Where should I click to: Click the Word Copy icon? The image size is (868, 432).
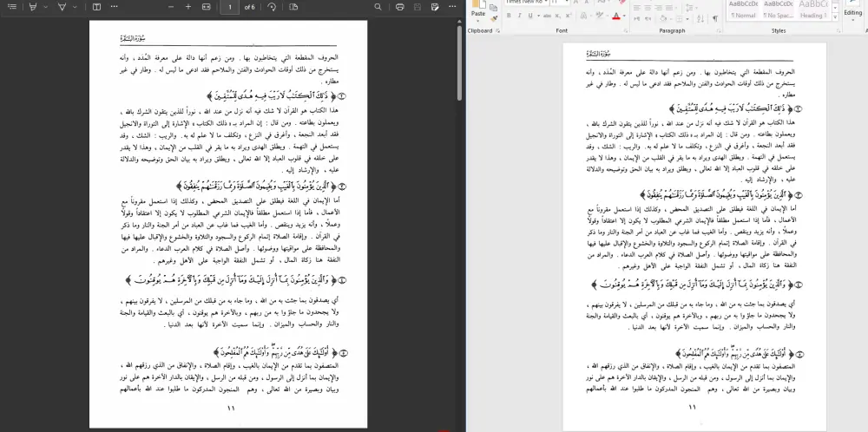click(493, 7)
